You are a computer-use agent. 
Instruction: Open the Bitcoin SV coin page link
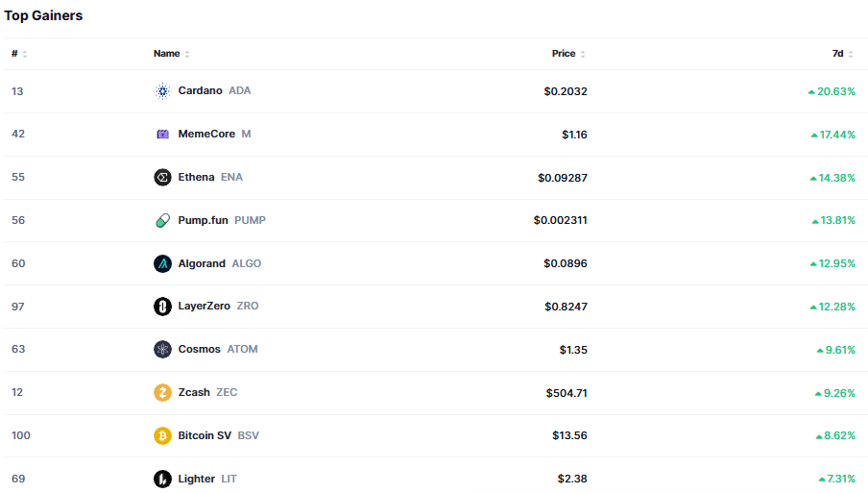(205, 435)
